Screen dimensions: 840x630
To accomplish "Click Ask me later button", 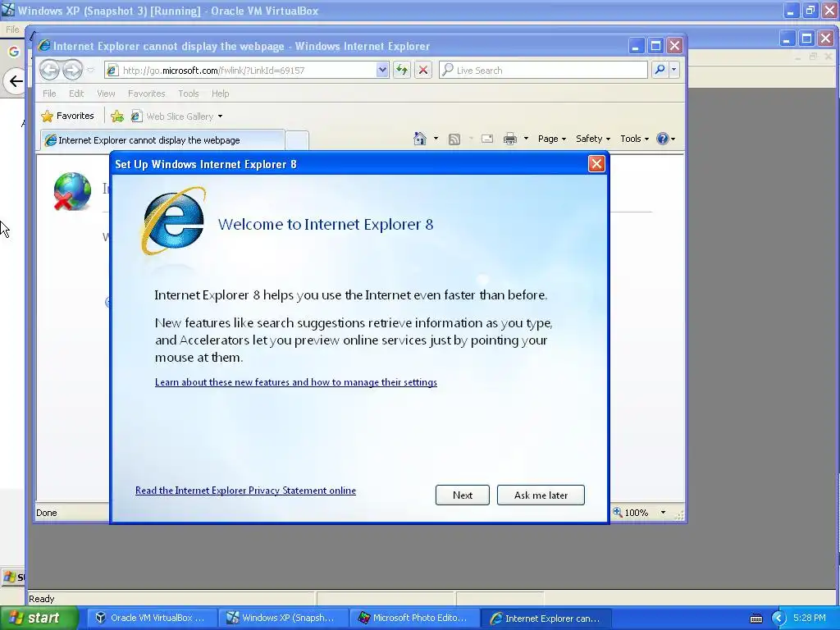I will (x=541, y=495).
